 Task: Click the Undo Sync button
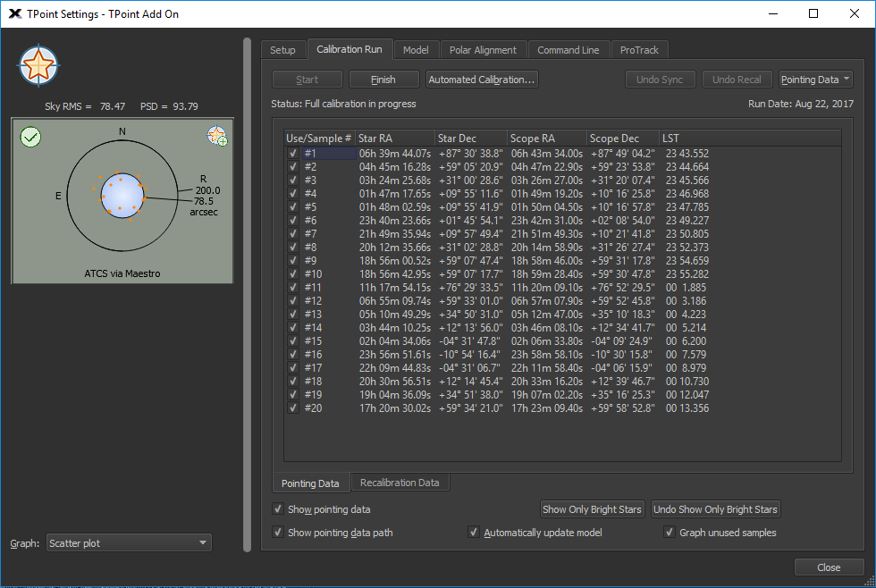[x=660, y=80]
